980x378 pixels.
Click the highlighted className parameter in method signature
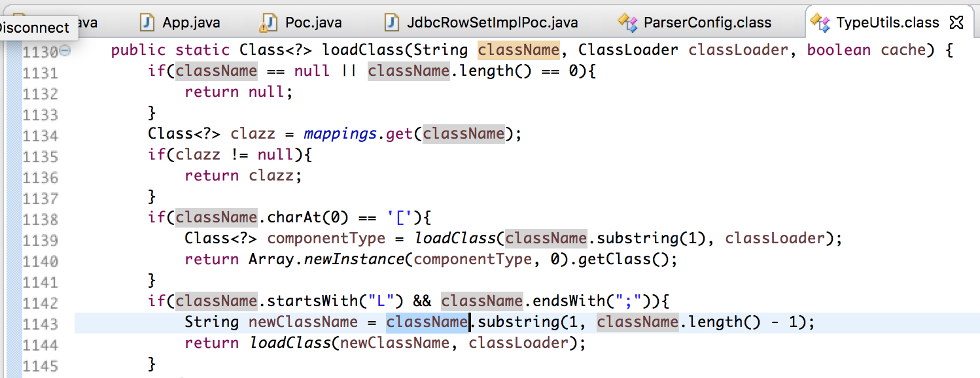pyautogui.click(x=519, y=50)
